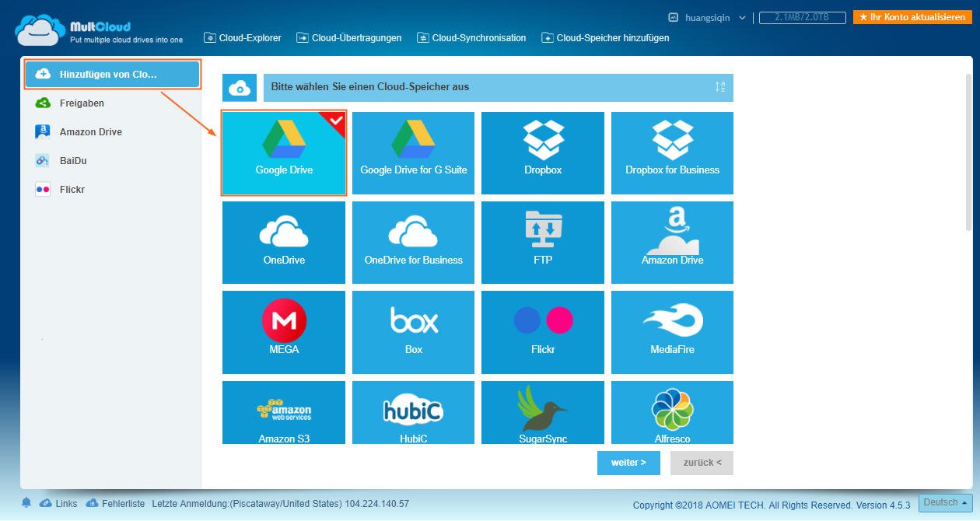Open Fehlerliste in footer
The height and width of the screenshot is (521, 980).
115,504
